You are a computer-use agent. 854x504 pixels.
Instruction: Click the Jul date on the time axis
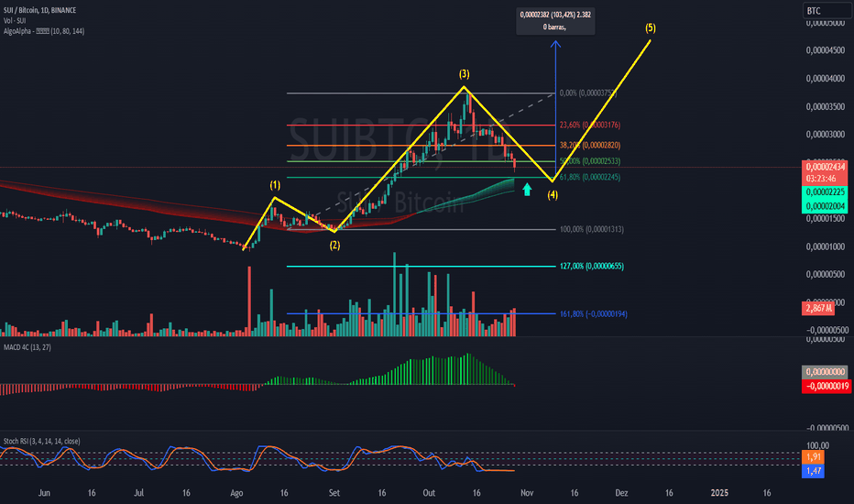(139, 493)
